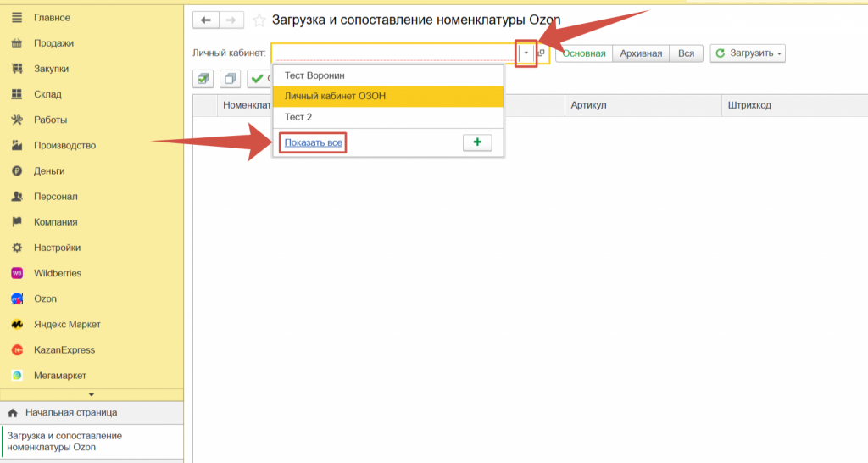Image resolution: width=868 pixels, height=463 pixels.
Task: Click the uncheck all rows button
Action: pos(230,79)
